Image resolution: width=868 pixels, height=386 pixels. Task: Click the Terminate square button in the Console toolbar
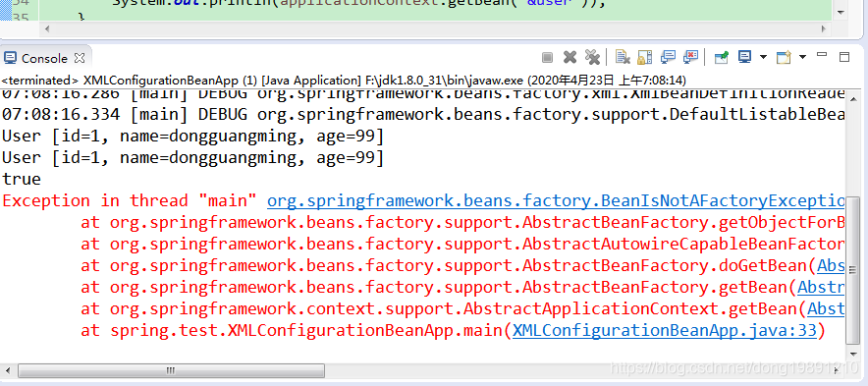(548, 57)
